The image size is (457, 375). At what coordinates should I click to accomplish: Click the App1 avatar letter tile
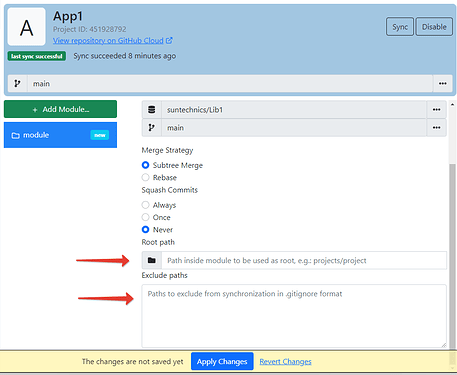26,27
